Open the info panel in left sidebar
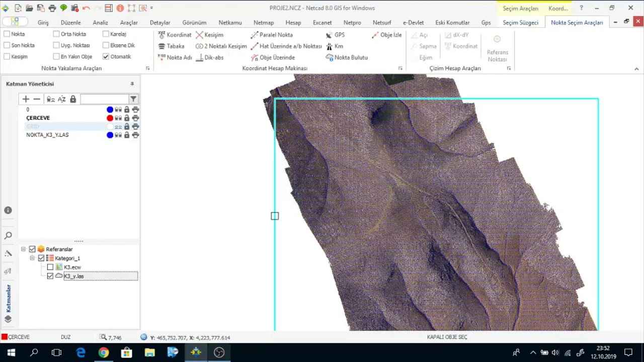 click(x=8, y=210)
